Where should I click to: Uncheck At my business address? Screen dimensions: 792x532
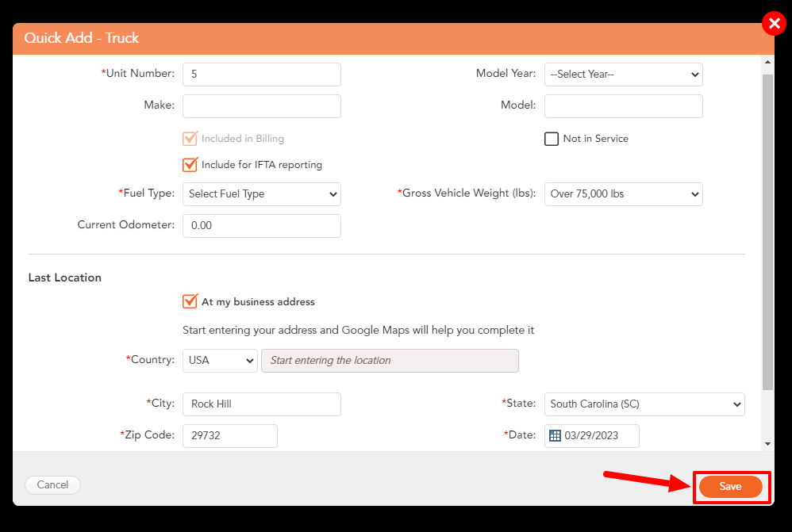(x=190, y=301)
